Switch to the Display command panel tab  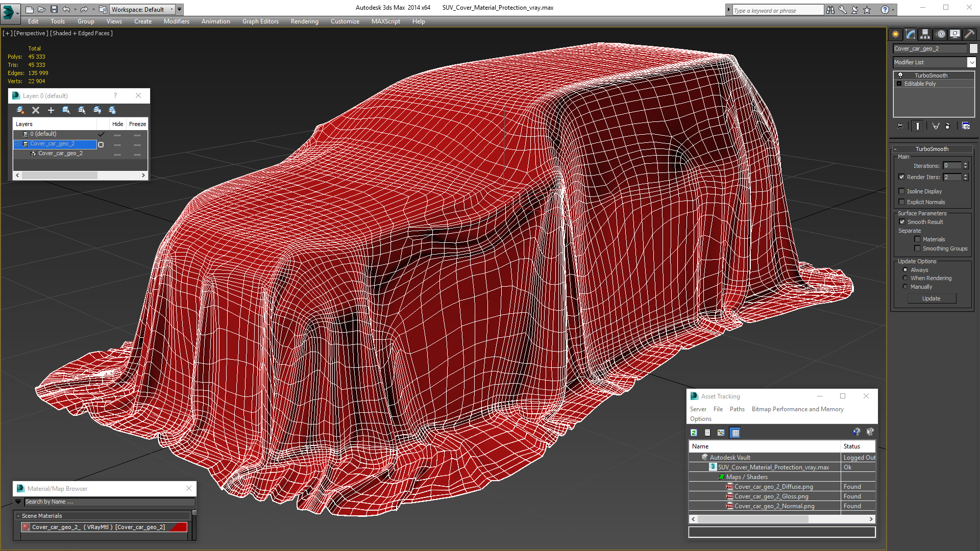tap(954, 34)
